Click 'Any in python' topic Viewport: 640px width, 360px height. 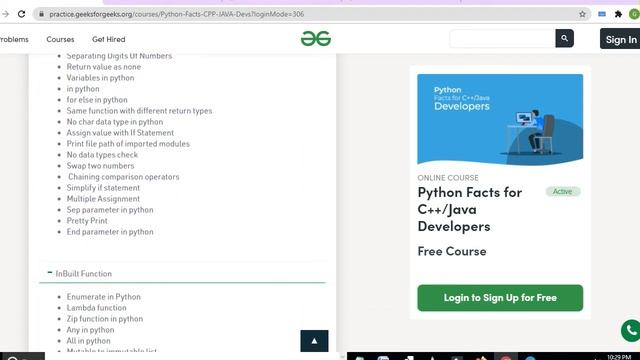[x=91, y=330]
